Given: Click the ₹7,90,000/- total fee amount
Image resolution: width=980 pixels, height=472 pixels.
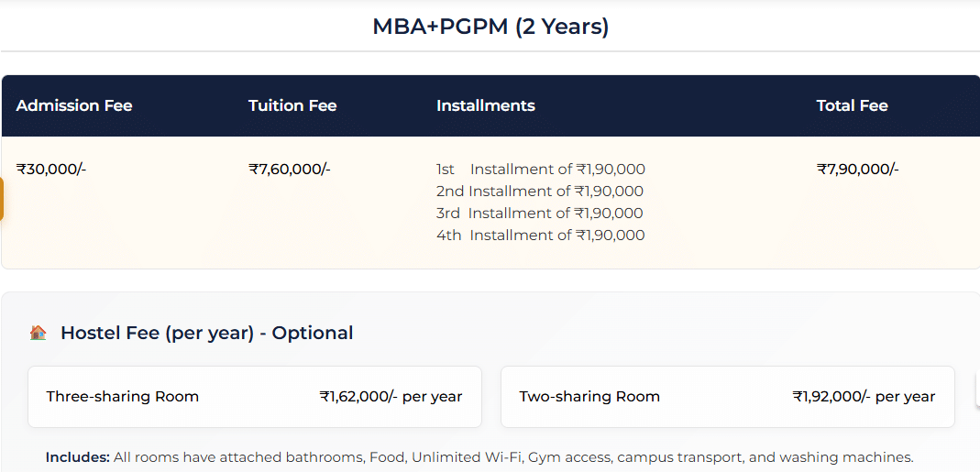Looking at the screenshot, I should [x=858, y=169].
